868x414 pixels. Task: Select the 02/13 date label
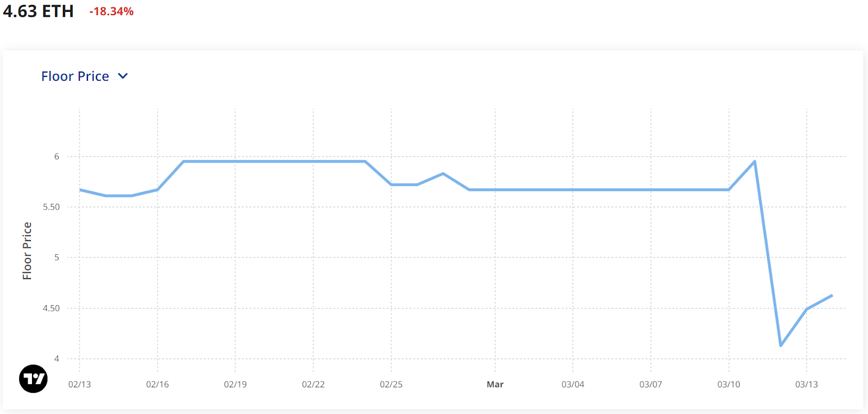click(79, 384)
